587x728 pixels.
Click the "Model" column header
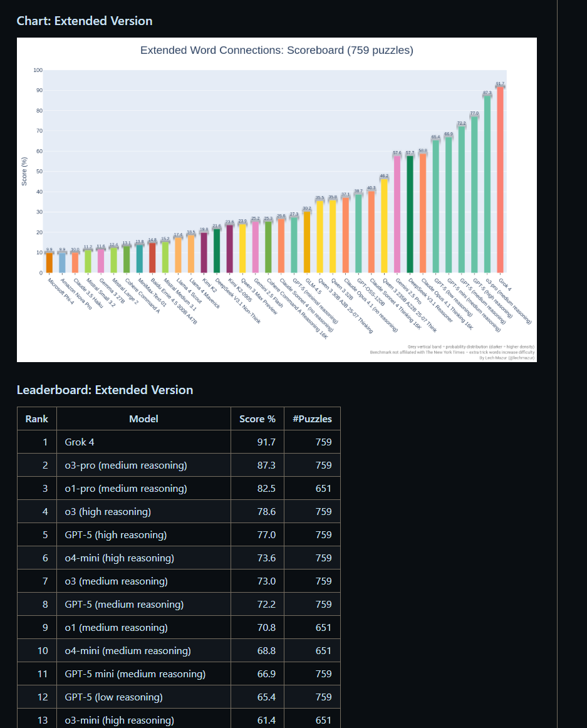click(143, 419)
